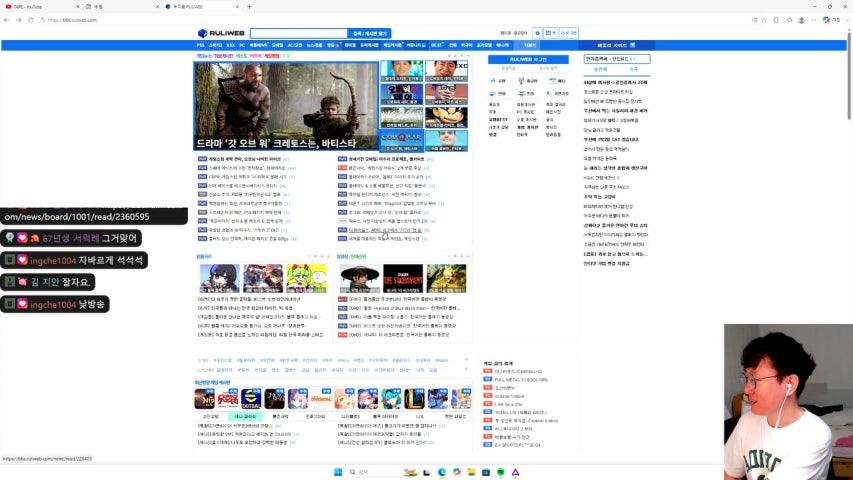
Task: Open the Windows Start button
Action: tap(338, 472)
